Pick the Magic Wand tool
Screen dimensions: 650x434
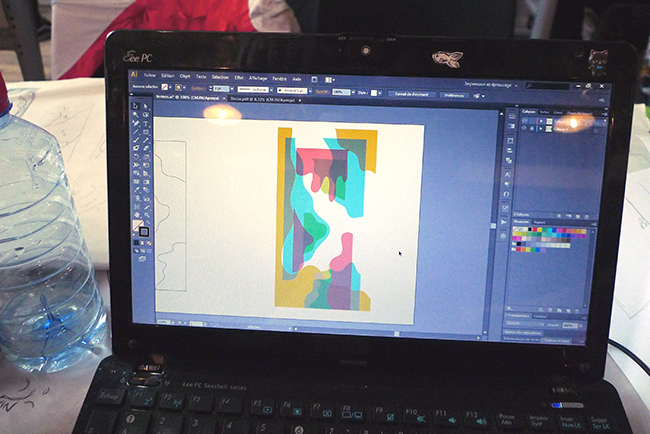pyautogui.click(x=136, y=115)
